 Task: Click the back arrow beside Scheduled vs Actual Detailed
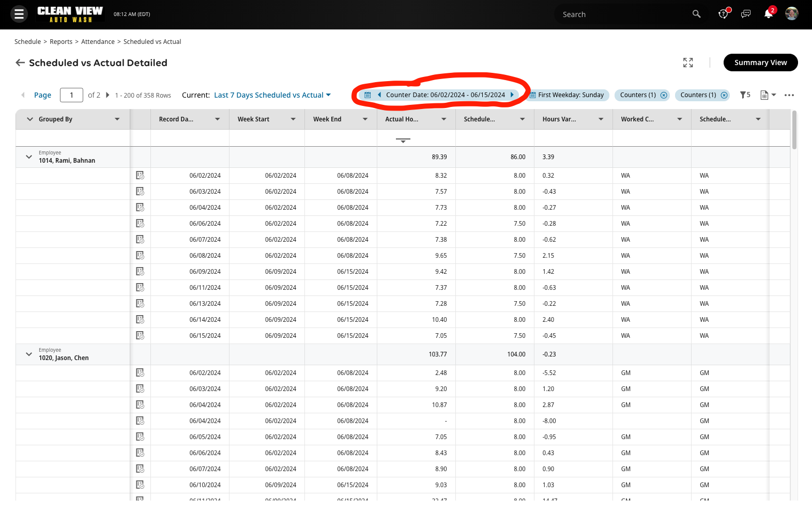[x=20, y=63]
